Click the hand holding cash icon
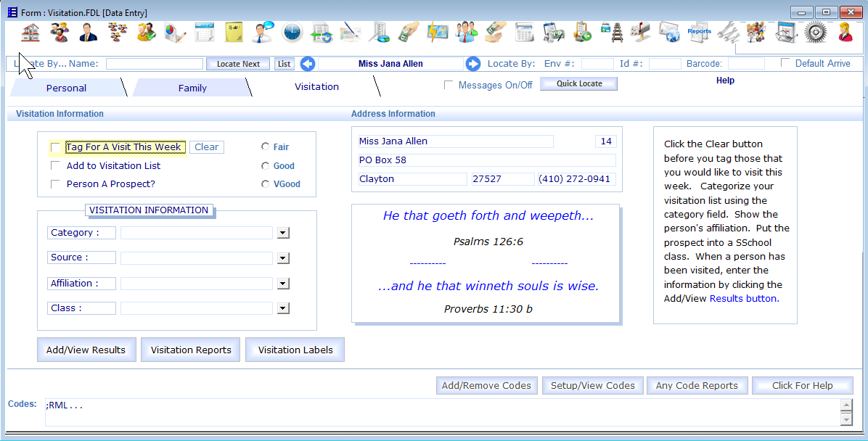 (x=409, y=33)
